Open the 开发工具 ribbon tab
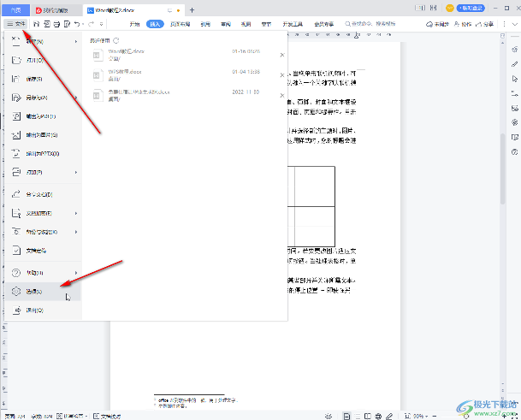The height and width of the screenshot is (420, 521). point(293,24)
